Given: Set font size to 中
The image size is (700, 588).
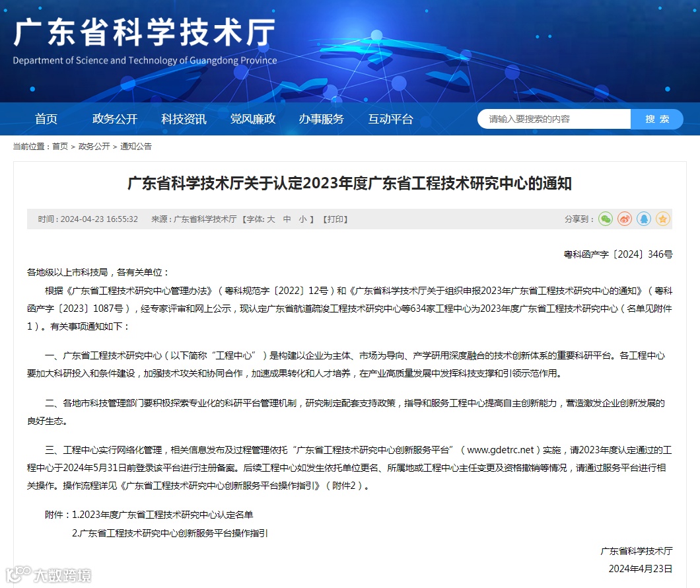Looking at the screenshot, I should tap(287, 219).
